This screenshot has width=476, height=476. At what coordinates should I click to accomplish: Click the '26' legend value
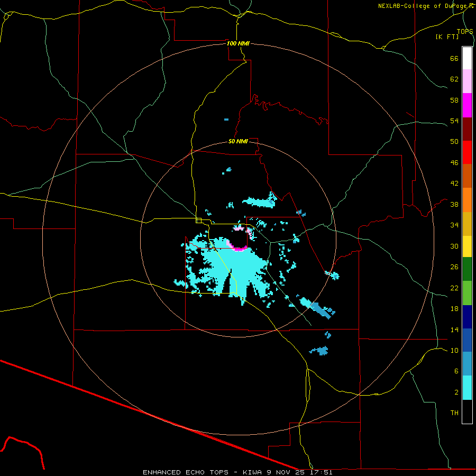coord(454,267)
